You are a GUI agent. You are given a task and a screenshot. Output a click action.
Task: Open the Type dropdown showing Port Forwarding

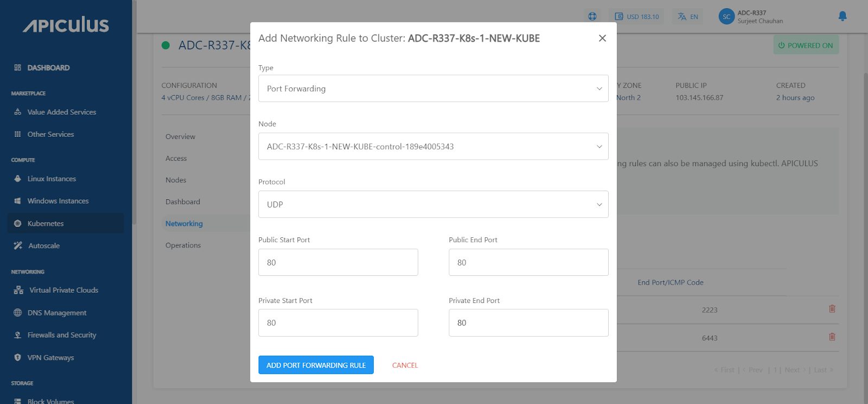(433, 89)
